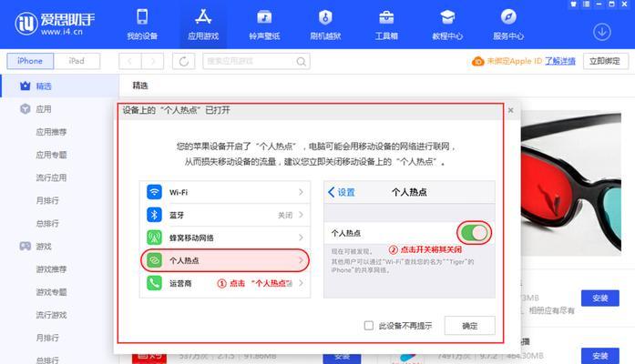Open the 刷机越狱 flash jailbreak icon
Screen dimensions: 635x364
point(325,17)
